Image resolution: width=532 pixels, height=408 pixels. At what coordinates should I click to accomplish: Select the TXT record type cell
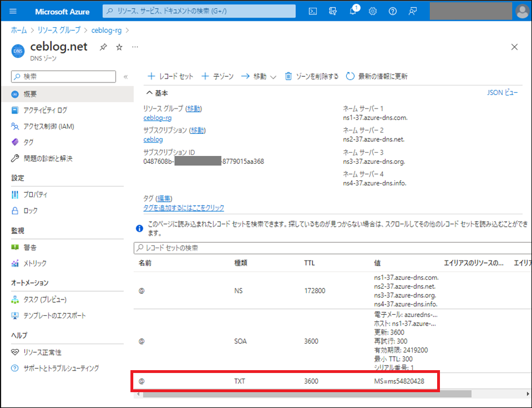pyautogui.click(x=239, y=381)
